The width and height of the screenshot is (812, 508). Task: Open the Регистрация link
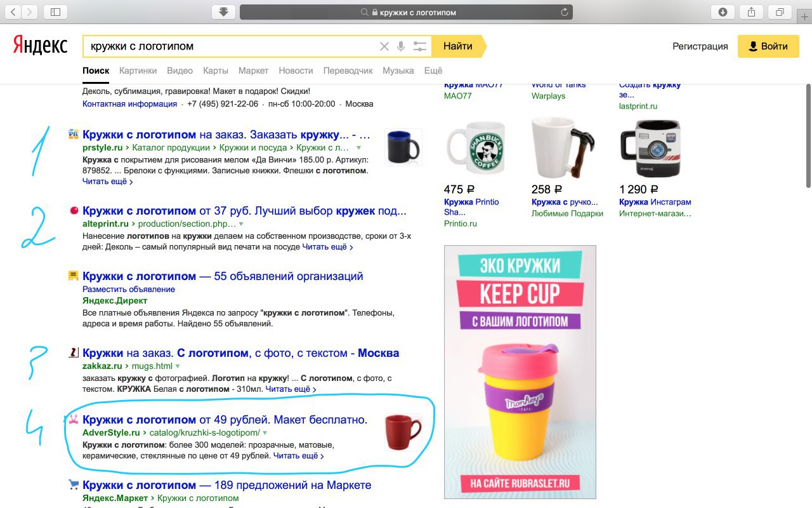pyautogui.click(x=700, y=46)
